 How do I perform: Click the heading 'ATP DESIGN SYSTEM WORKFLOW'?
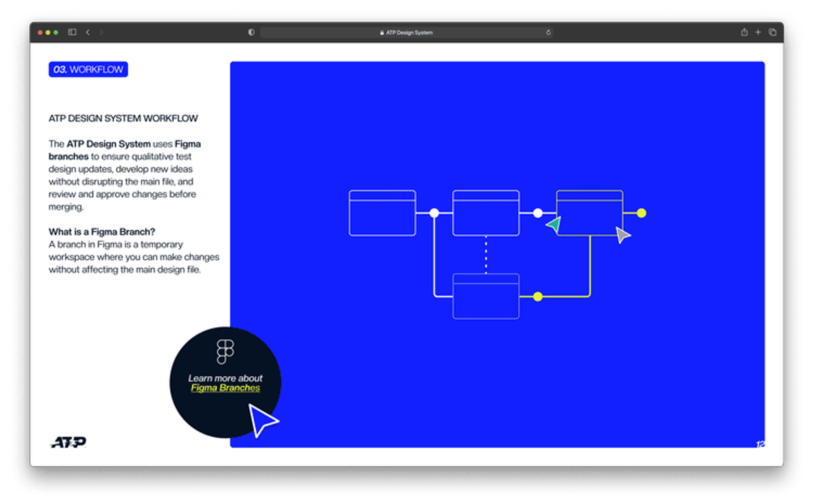[123, 118]
